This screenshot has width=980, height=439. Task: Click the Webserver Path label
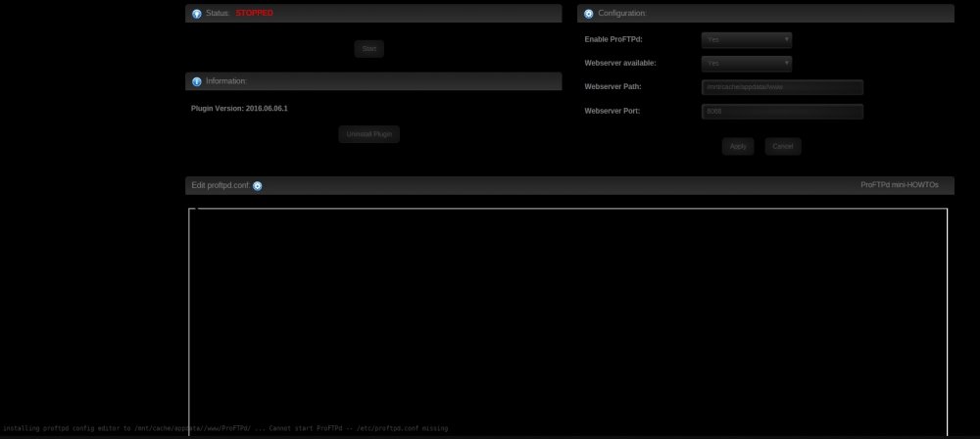612,87
